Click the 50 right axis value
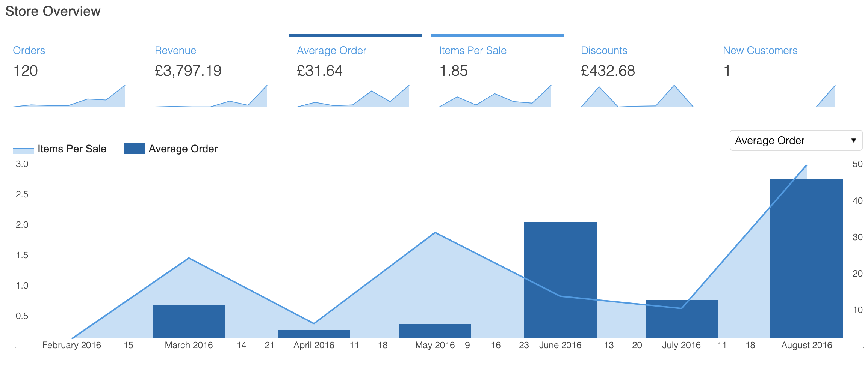 (857, 164)
